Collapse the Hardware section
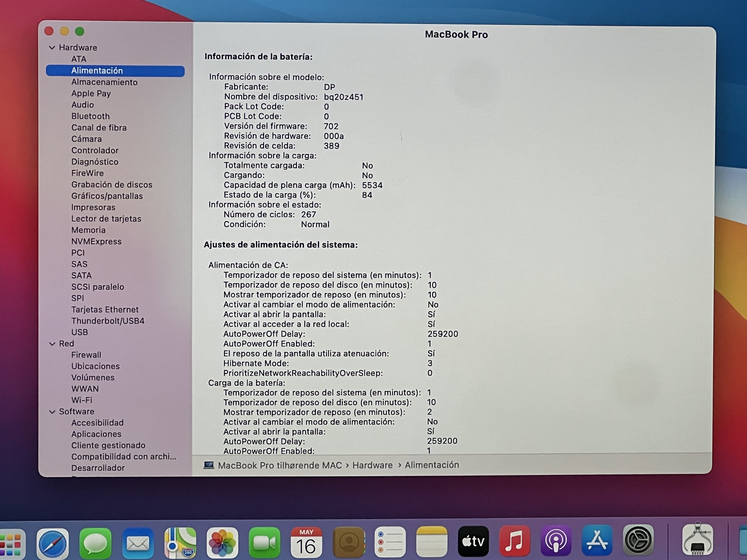 pos(52,48)
